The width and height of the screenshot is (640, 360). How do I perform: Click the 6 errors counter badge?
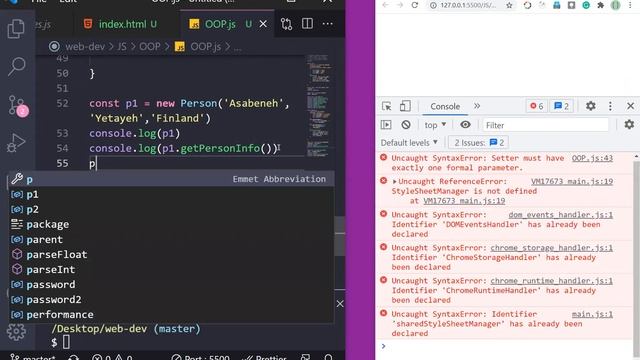[536, 106]
